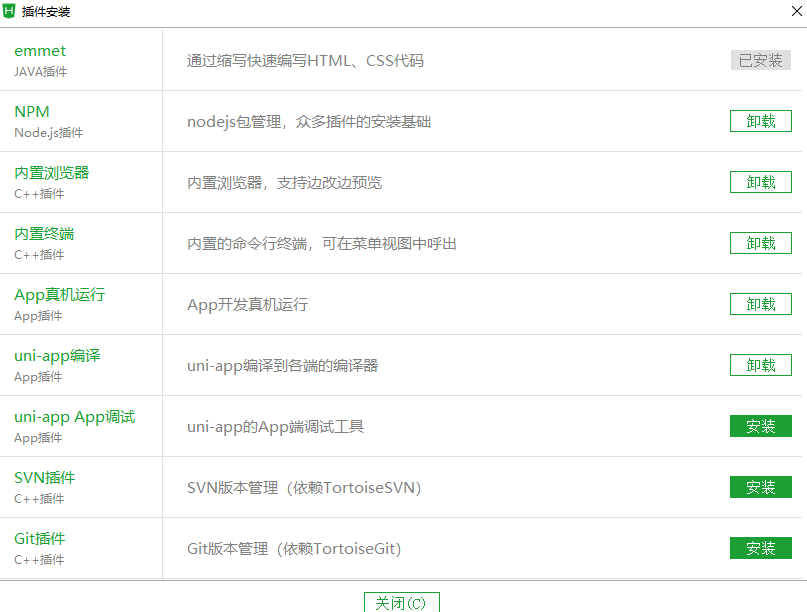Click the HBuilderX logo icon in title bar
The height and width of the screenshot is (612, 807).
(x=9, y=11)
